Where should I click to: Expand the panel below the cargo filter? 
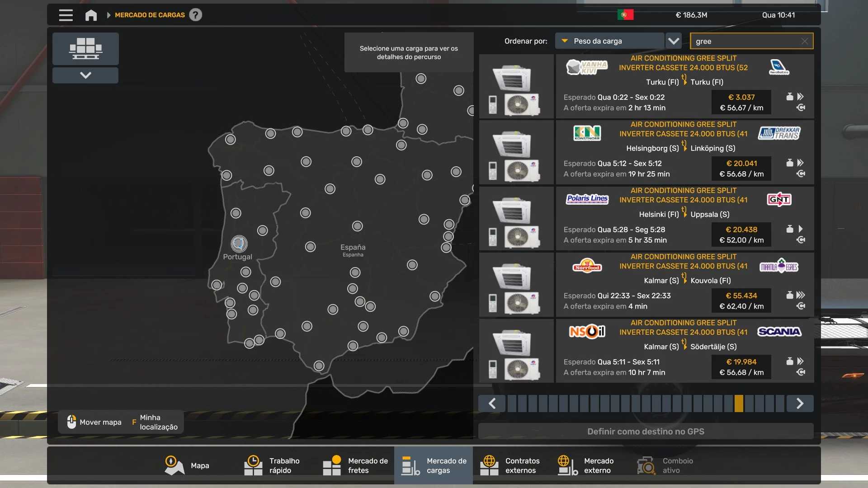click(x=85, y=75)
